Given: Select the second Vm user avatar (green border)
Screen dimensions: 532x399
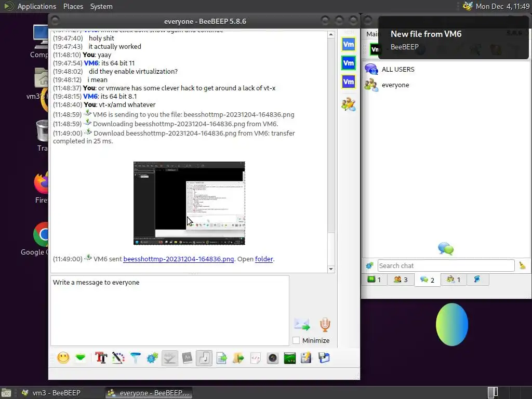Looking at the screenshot, I should pos(349,63).
